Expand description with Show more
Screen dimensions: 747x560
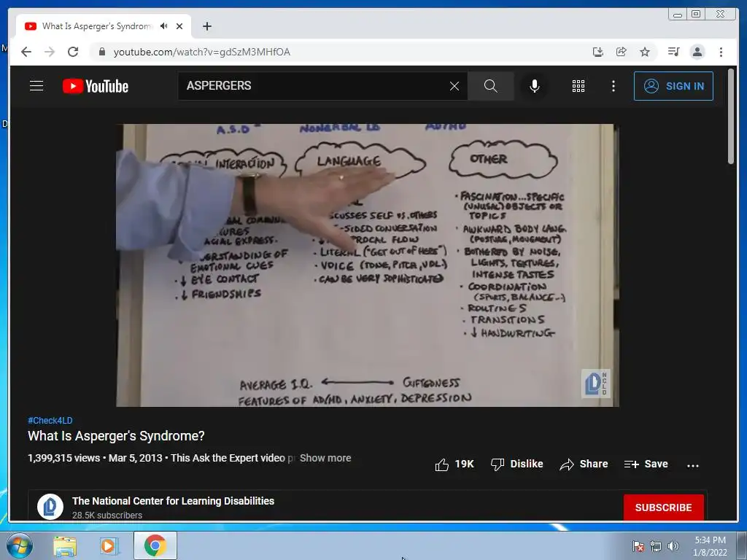point(325,458)
